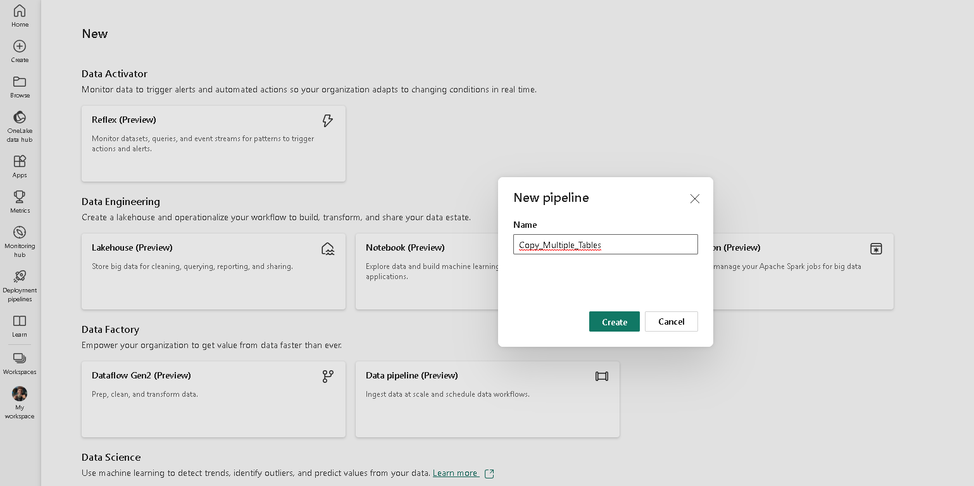Click the Reflex lightning bolt icon
Image resolution: width=974 pixels, height=486 pixels.
click(x=327, y=121)
